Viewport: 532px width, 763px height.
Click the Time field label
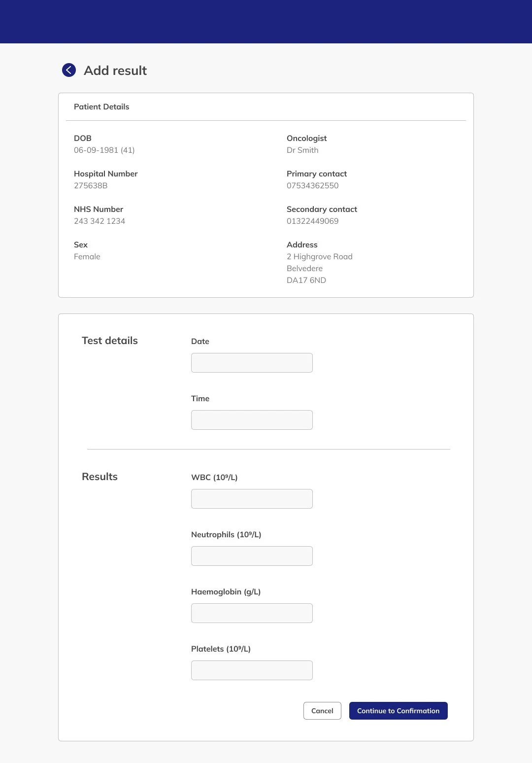tap(200, 398)
